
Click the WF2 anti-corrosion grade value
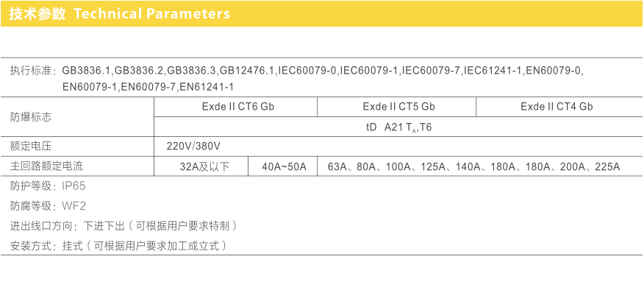coord(74,206)
